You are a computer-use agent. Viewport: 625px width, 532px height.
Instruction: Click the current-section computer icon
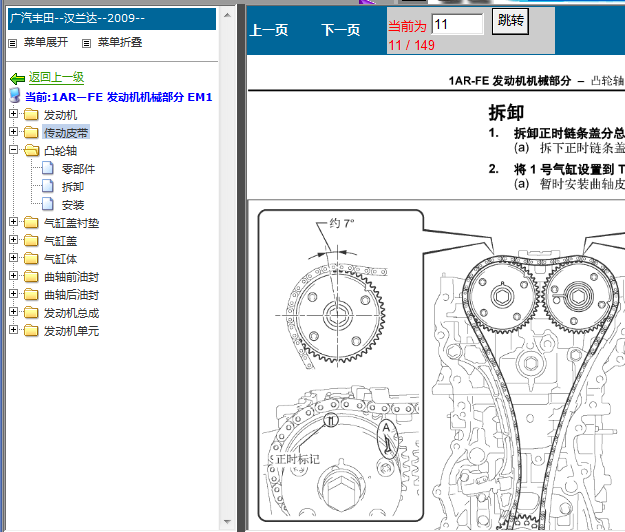pos(15,96)
